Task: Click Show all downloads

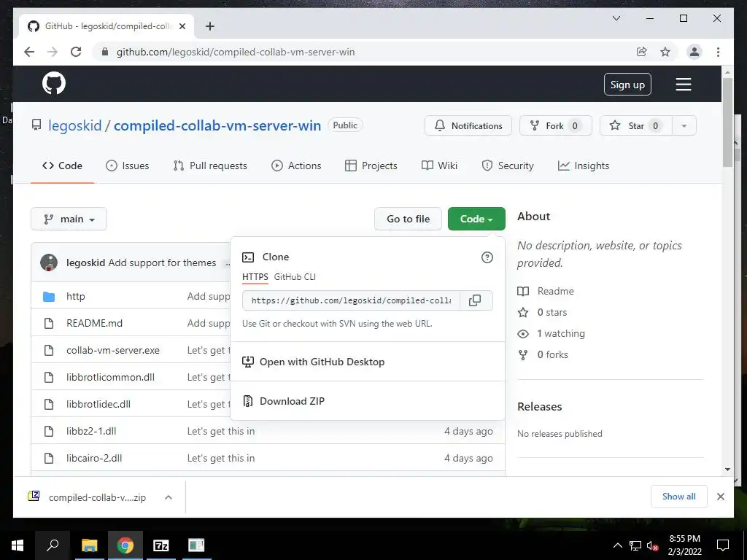Action: point(679,497)
